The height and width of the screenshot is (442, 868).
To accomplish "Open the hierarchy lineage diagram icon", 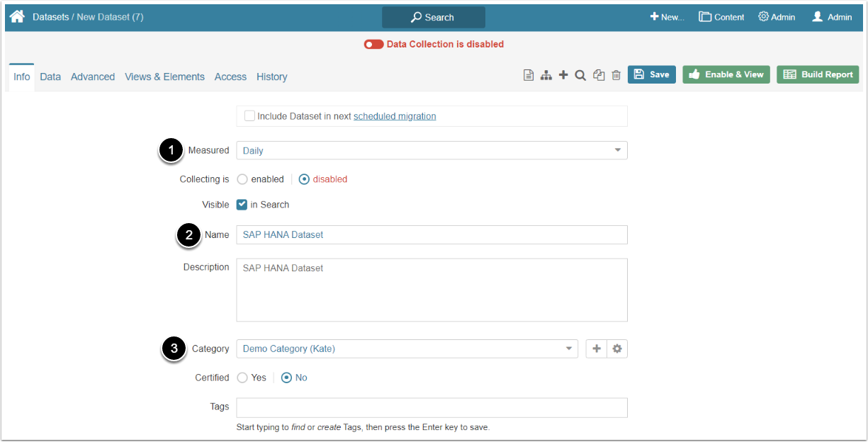I will pos(546,75).
